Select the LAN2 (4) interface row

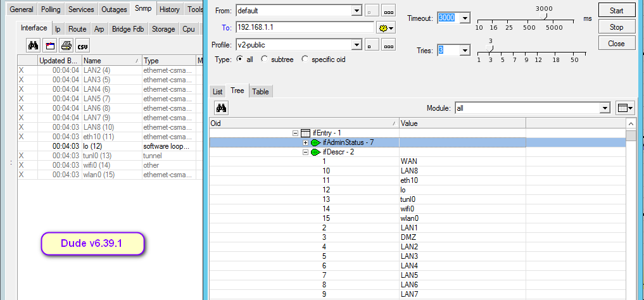(x=110, y=70)
